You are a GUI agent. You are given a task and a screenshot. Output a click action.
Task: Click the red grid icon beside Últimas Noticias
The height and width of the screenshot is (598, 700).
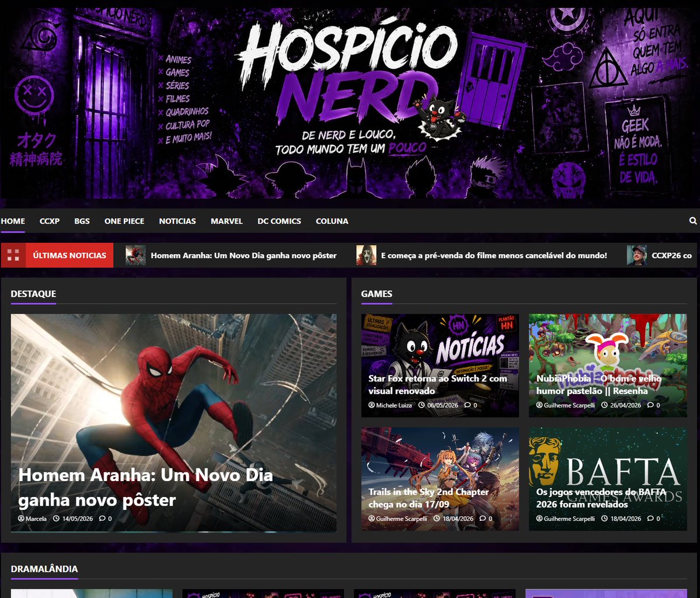point(13,255)
